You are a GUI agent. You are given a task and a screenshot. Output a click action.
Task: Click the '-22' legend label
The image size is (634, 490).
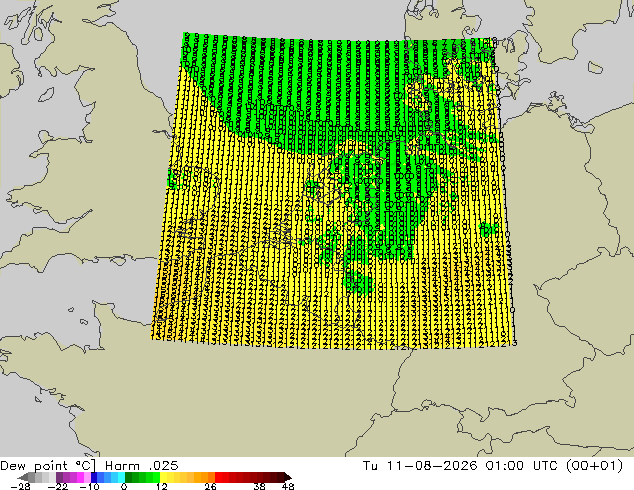[58, 486]
